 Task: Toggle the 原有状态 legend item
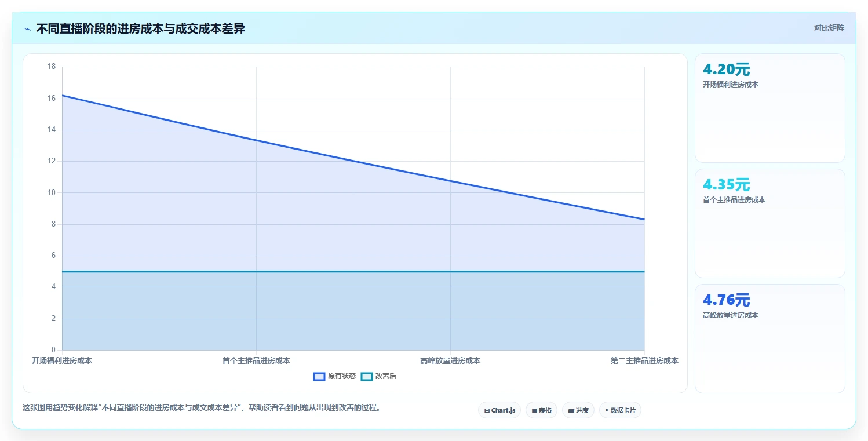334,376
